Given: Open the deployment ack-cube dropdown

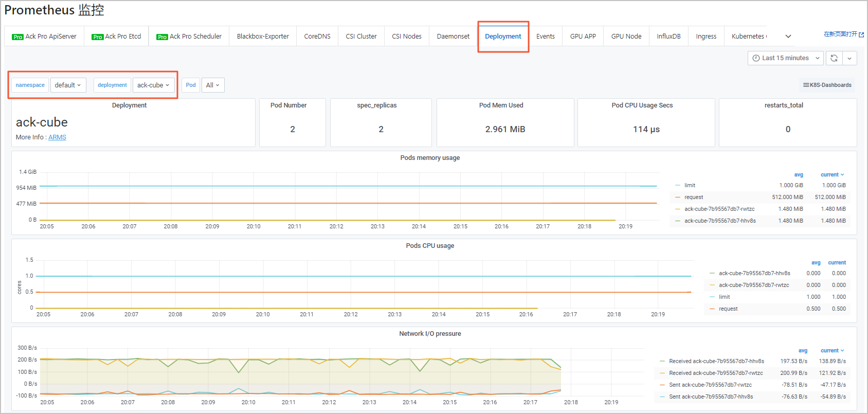Looking at the screenshot, I should coord(153,85).
